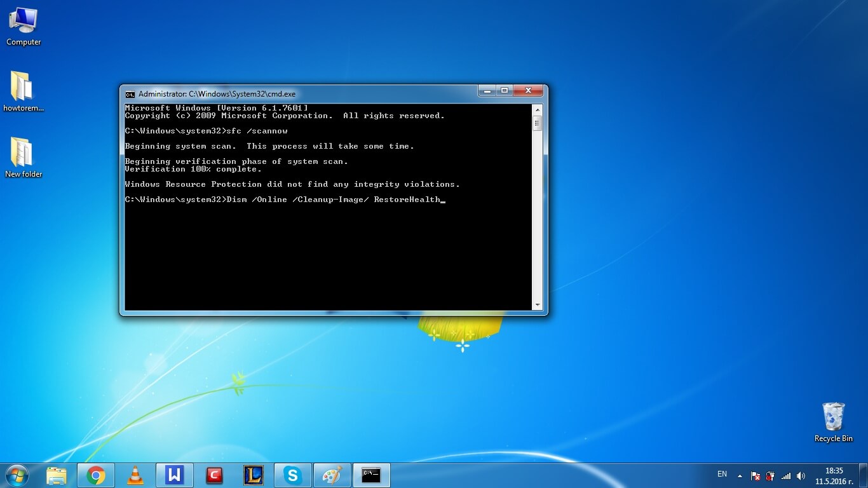
Task: Open Action Center flag notification icon
Action: point(756,475)
